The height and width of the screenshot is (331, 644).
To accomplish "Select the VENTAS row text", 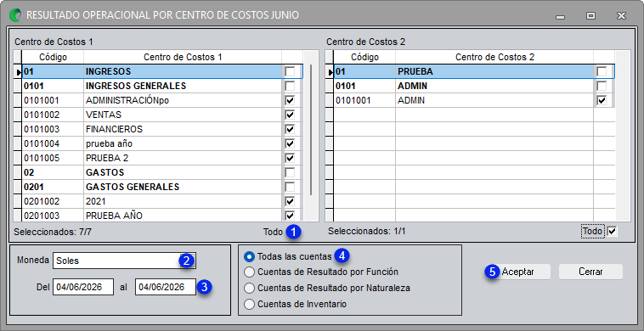I will (x=104, y=115).
